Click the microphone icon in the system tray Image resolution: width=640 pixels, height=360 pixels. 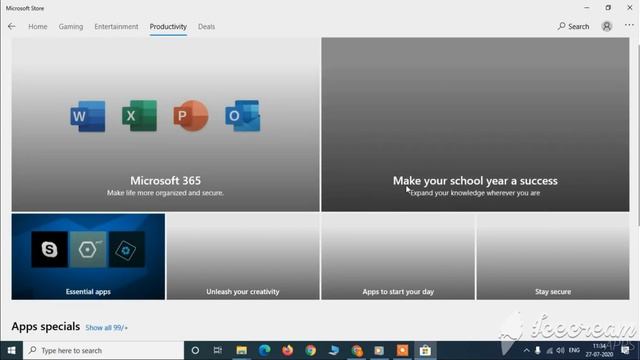coord(538,351)
